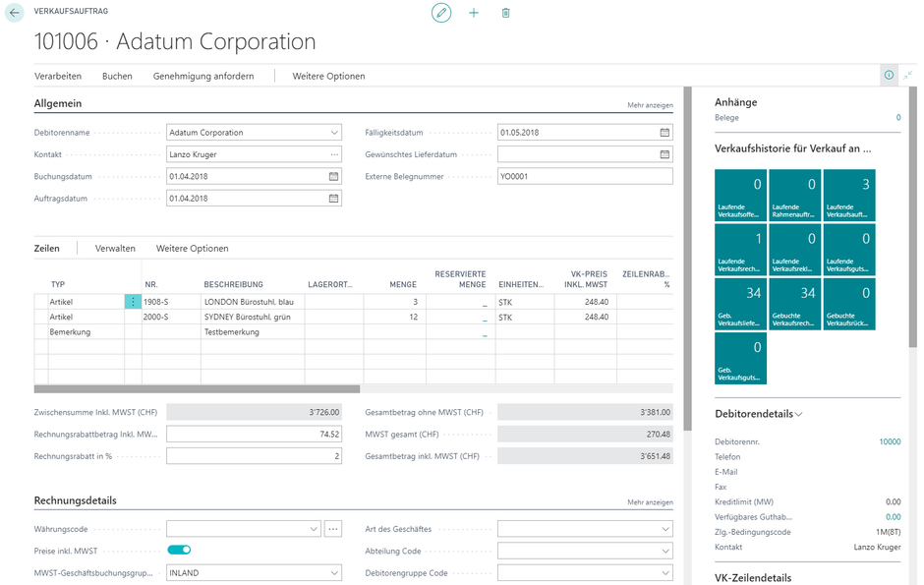The image size is (924, 585).
Task: Open Laufende Verkaufsgutschriften tile
Action: (849, 250)
